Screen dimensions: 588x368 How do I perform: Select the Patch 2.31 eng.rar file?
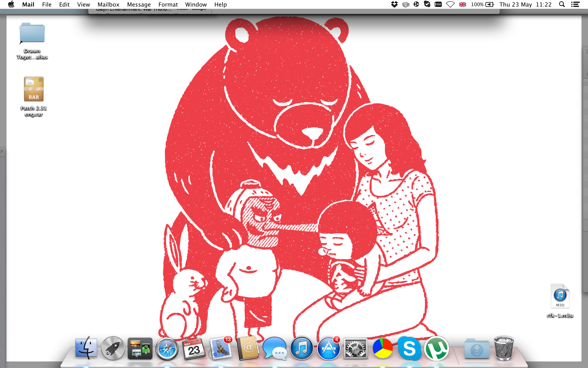[33, 96]
